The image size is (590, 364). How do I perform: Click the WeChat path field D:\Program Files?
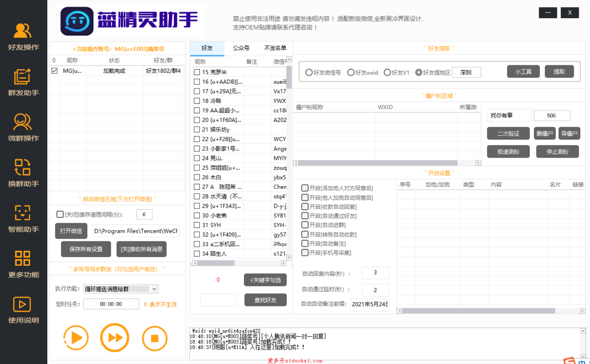point(136,231)
